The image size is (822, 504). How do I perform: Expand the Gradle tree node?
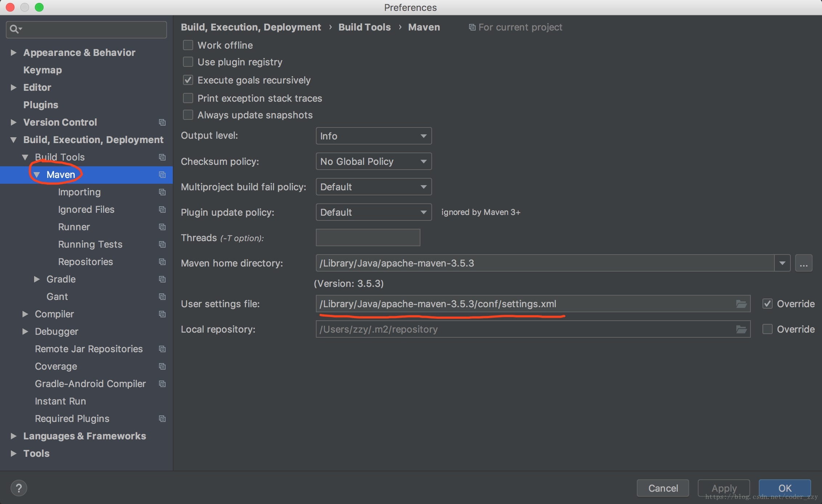click(x=37, y=279)
